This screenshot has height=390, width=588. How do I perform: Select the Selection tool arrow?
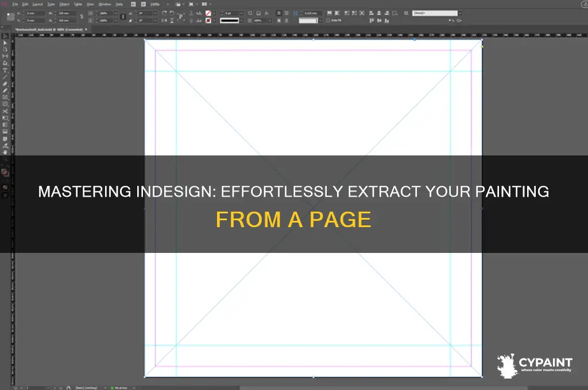tap(5, 36)
